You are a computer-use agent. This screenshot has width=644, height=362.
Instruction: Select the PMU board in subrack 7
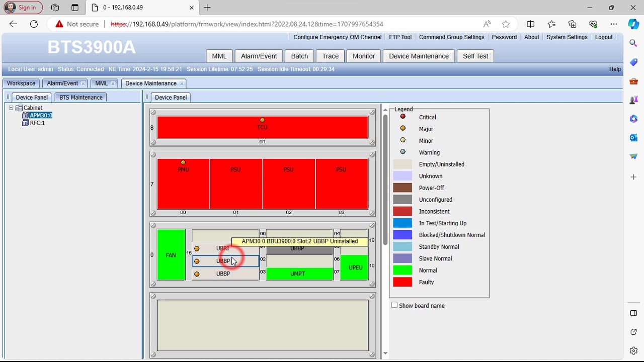click(183, 184)
